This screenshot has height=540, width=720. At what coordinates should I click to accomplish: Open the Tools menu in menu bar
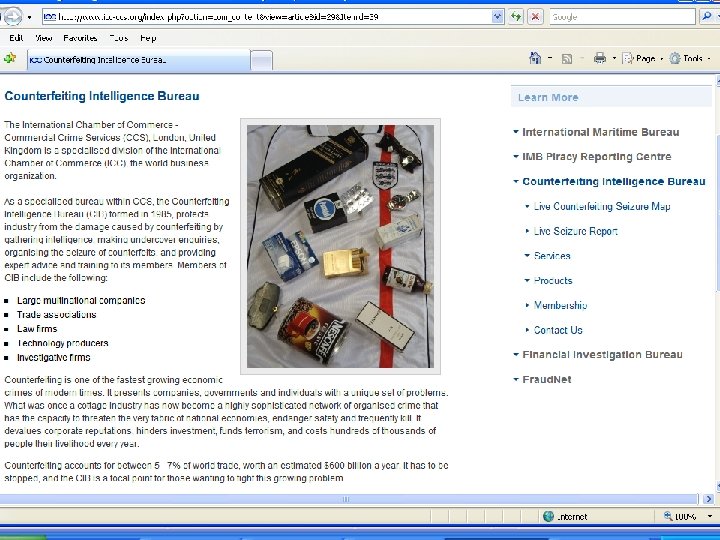[119, 38]
